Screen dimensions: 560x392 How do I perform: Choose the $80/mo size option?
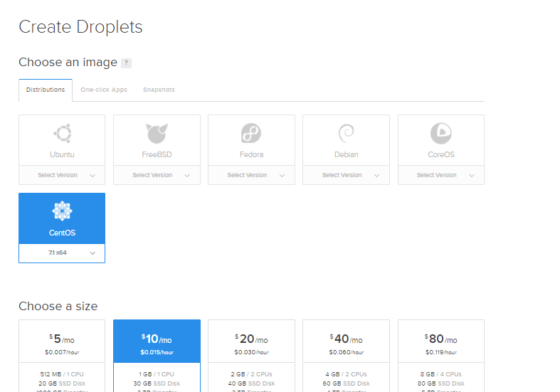[x=440, y=345]
